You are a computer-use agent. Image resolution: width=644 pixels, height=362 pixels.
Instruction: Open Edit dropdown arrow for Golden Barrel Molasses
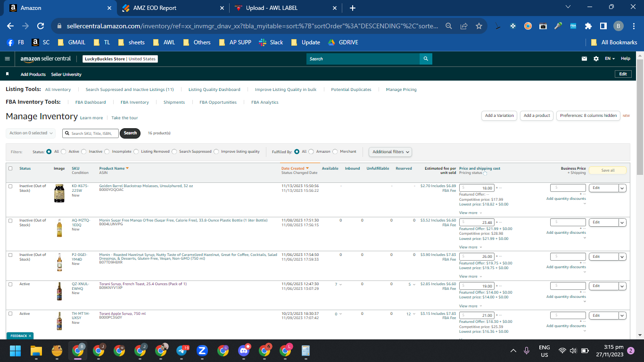(622, 188)
